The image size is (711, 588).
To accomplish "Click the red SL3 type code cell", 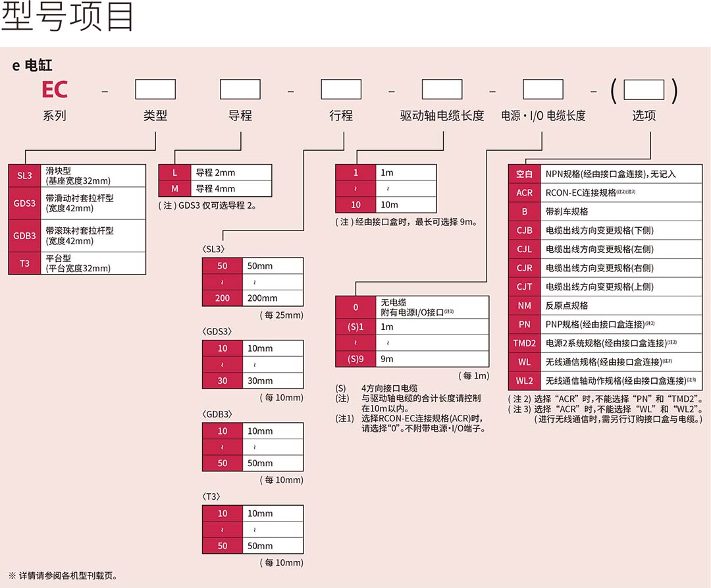I will coord(24,176).
